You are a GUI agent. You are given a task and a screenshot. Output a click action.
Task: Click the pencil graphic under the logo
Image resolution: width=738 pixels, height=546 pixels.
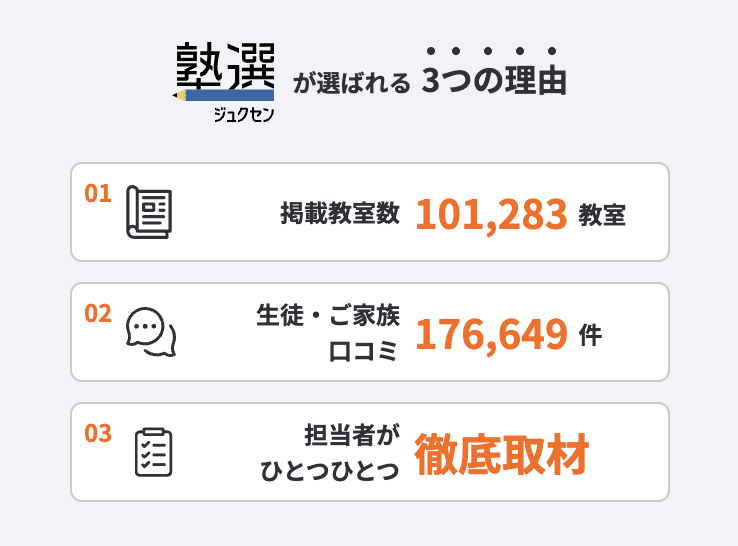tap(224, 96)
